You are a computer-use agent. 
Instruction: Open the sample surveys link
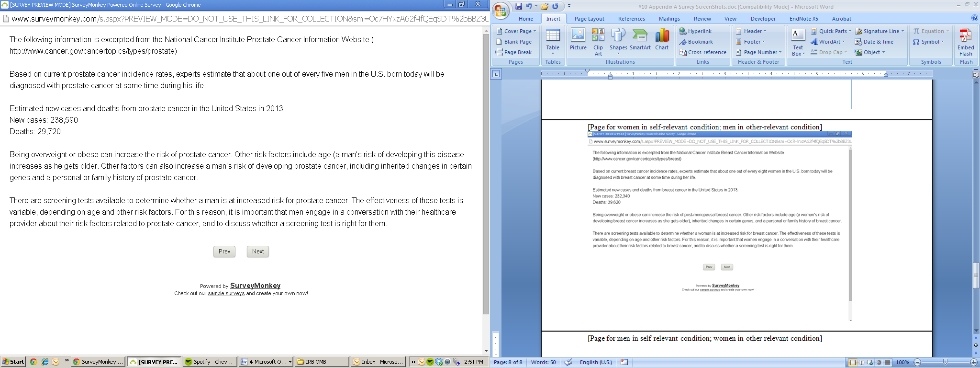click(226, 293)
